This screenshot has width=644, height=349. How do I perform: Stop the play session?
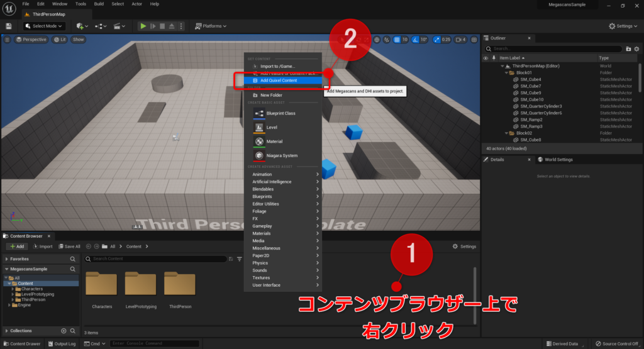coord(162,26)
